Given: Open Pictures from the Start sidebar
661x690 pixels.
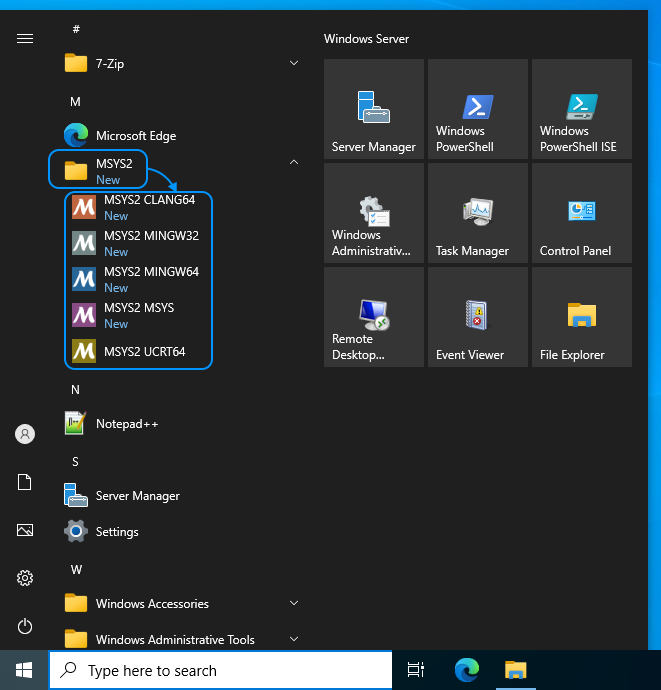Looking at the screenshot, I should coord(25,530).
